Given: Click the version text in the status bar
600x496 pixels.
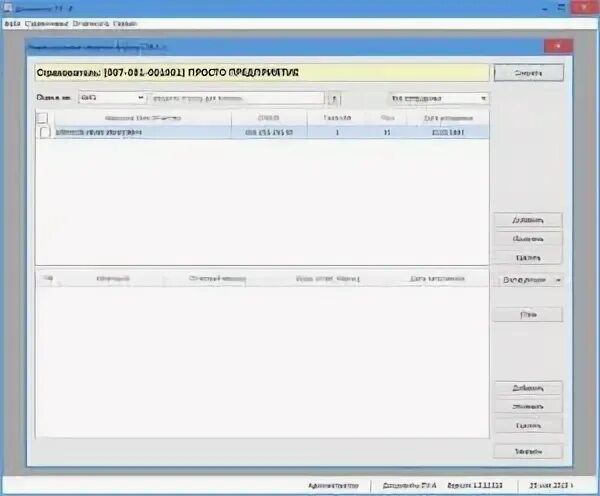Looking at the screenshot, I should click(474, 486).
